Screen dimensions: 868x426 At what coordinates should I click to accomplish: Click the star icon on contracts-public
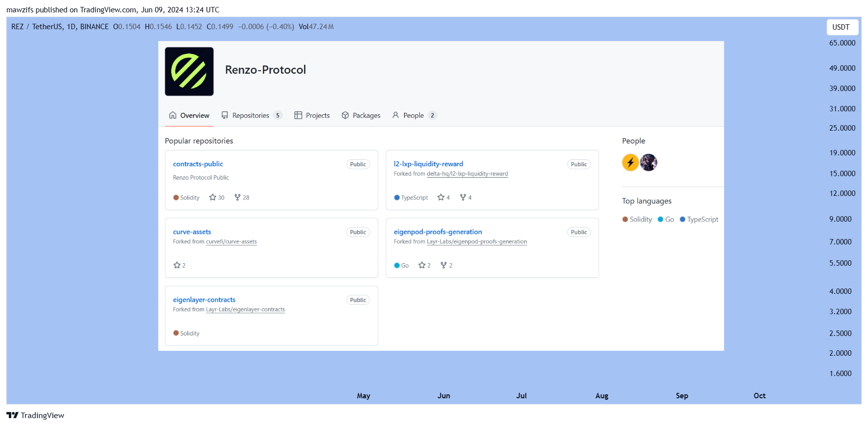pyautogui.click(x=213, y=197)
